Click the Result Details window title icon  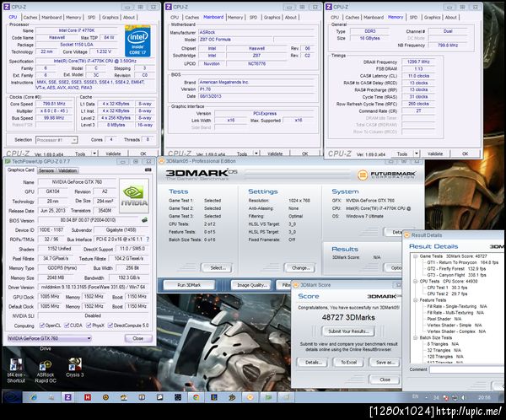[407, 235]
